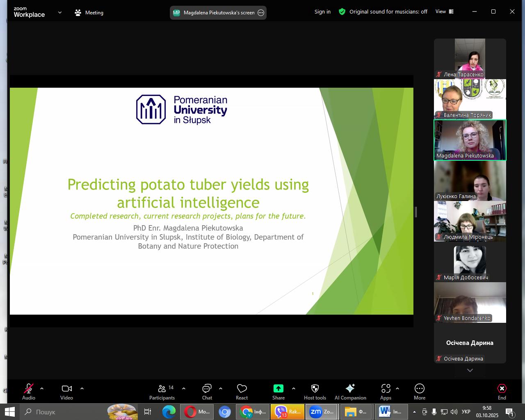Open the React emoji menu

(242, 392)
